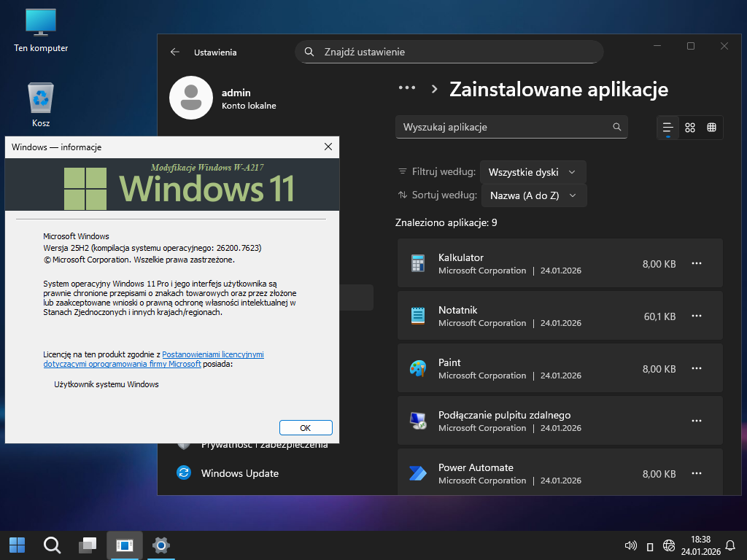
Task: Open Kalkulator more options menu
Action: (x=697, y=263)
